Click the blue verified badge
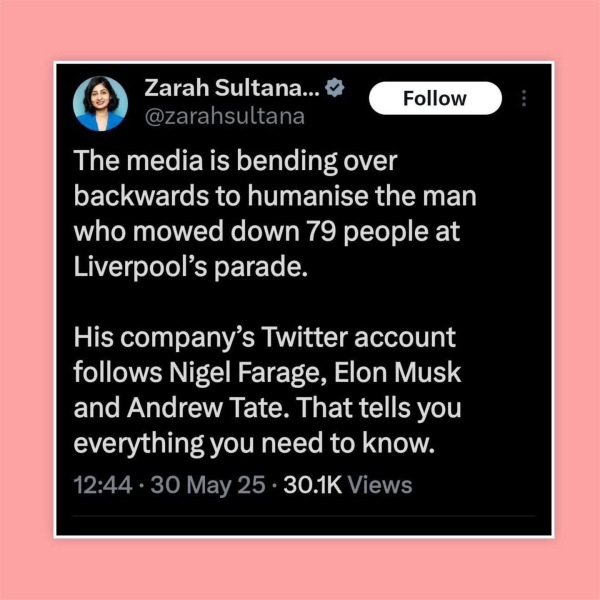Image resolution: width=600 pixels, height=600 pixels. 335,88
